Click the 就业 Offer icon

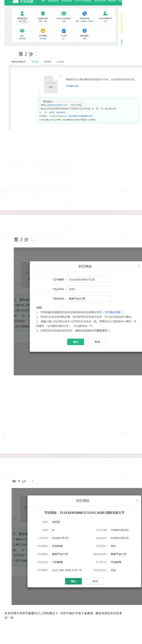[x=22, y=31]
